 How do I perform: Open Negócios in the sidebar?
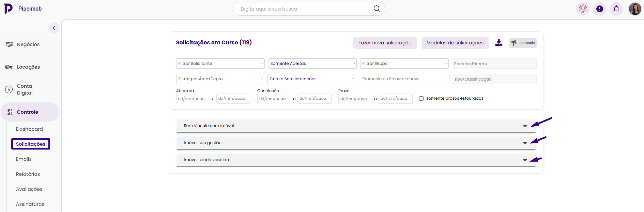point(28,44)
